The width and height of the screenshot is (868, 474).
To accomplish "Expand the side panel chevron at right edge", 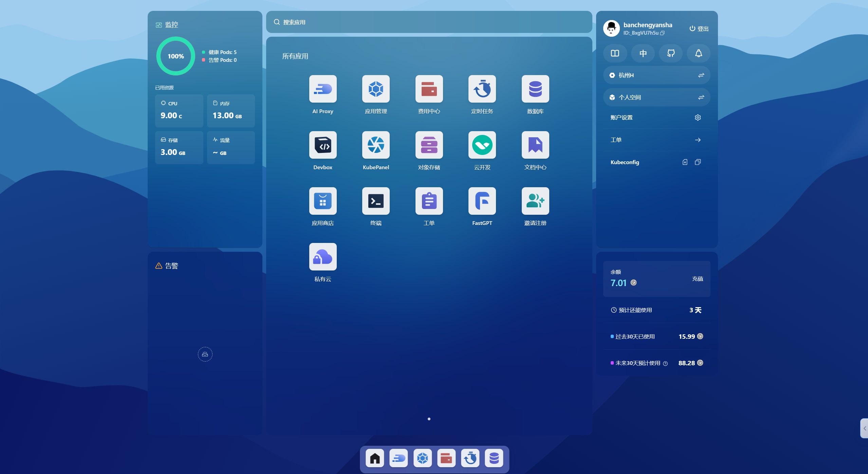I will click(x=864, y=428).
